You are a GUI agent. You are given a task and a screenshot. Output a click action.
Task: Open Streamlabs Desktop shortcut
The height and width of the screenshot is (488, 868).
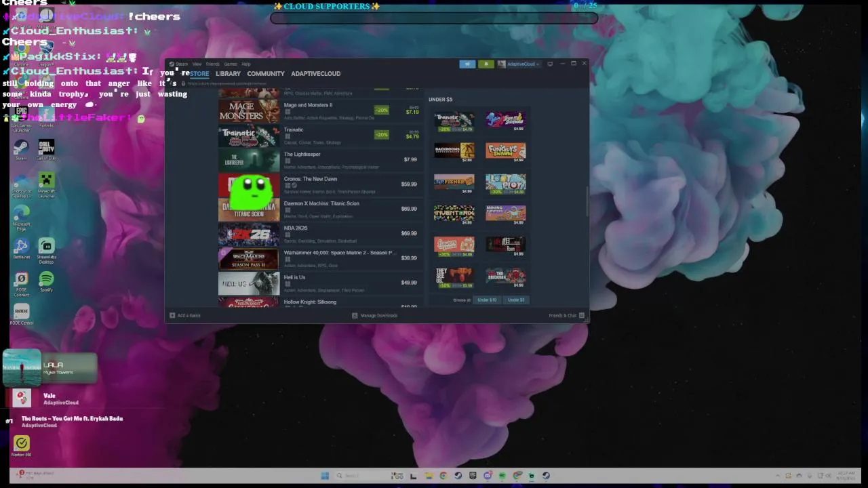(x=46, y=249)
